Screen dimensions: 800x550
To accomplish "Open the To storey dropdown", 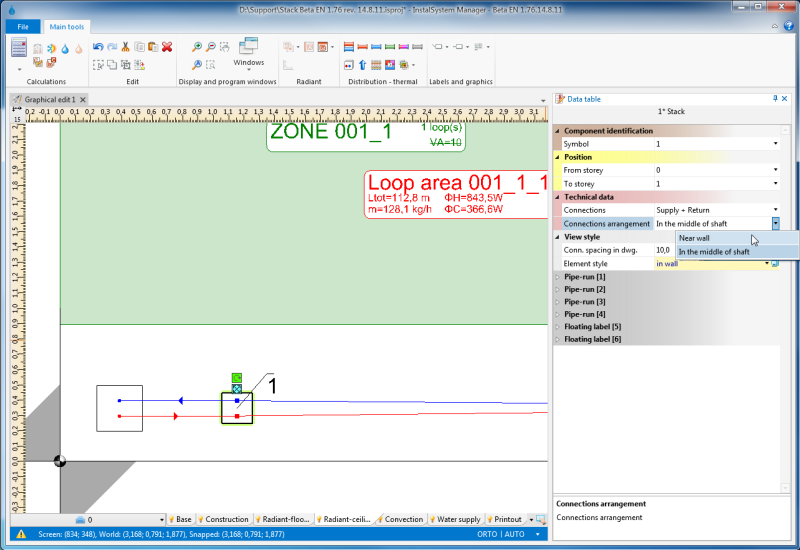I will click(x=776, y=184).
